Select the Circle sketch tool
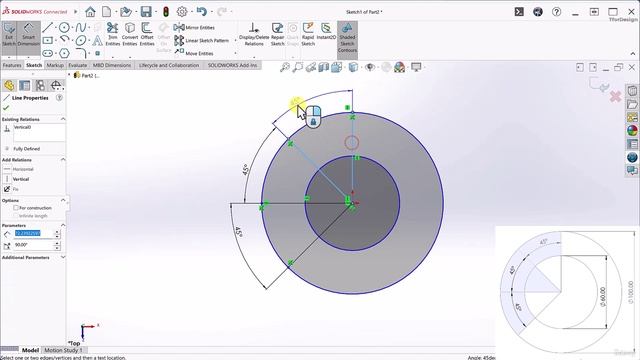The width and height of the screenshot is (640, 360). pyautogui.click(x=64, y=27)
